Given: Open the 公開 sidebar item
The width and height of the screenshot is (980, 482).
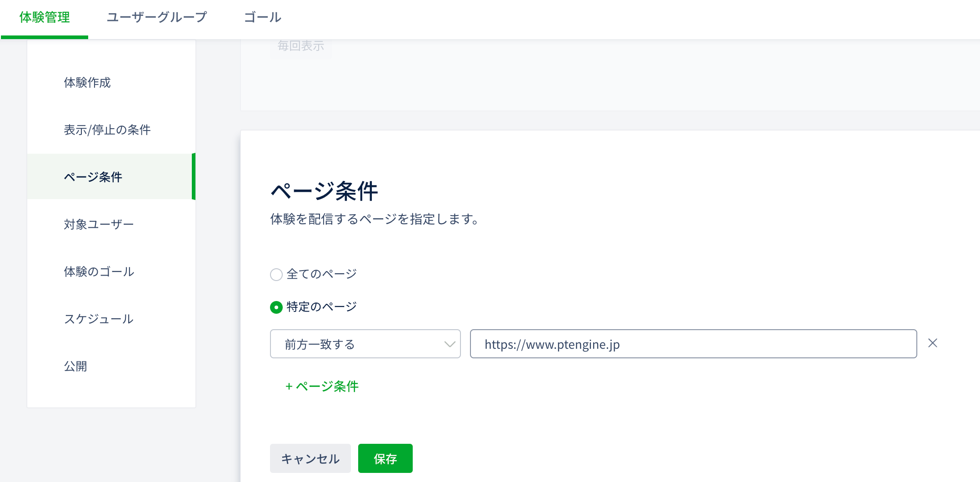Looking at the screenshot, I should point(75,367).
